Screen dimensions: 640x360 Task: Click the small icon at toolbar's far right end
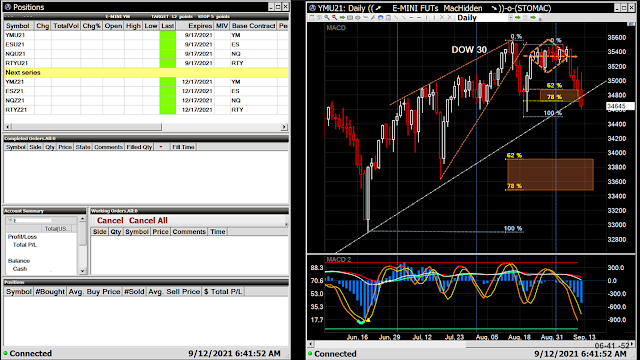(x=540, y=18)
